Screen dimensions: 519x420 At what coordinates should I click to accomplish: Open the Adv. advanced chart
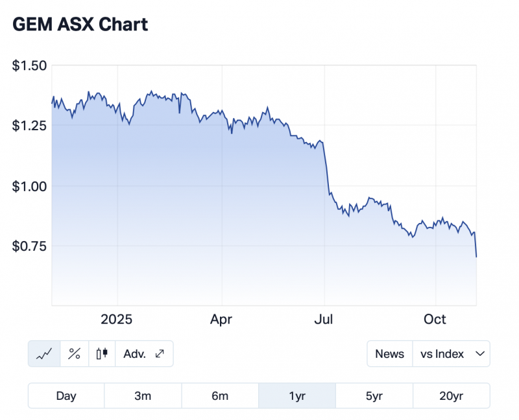pyautogui.click(x=143, y=354)
